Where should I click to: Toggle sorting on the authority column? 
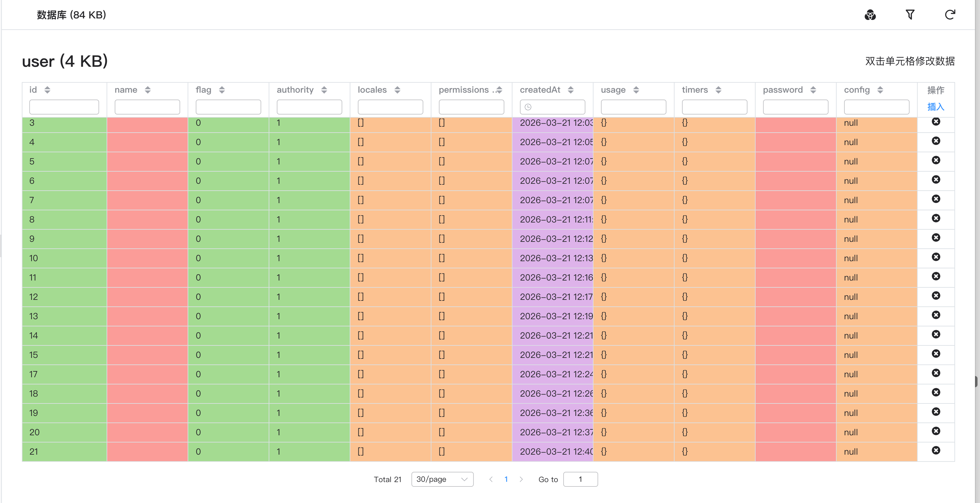point(324,90)
